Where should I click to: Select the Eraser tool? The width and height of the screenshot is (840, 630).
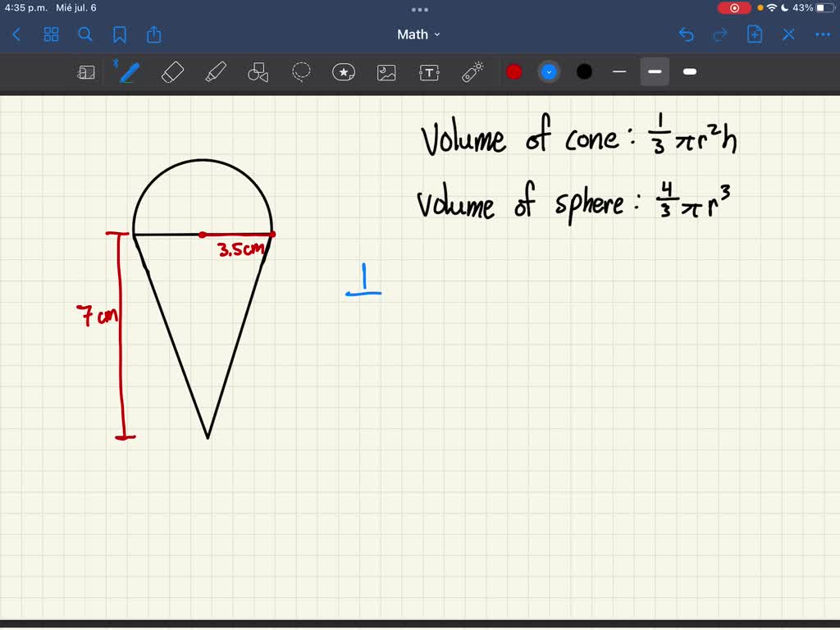pyautogui.click(x=172, y=72)
